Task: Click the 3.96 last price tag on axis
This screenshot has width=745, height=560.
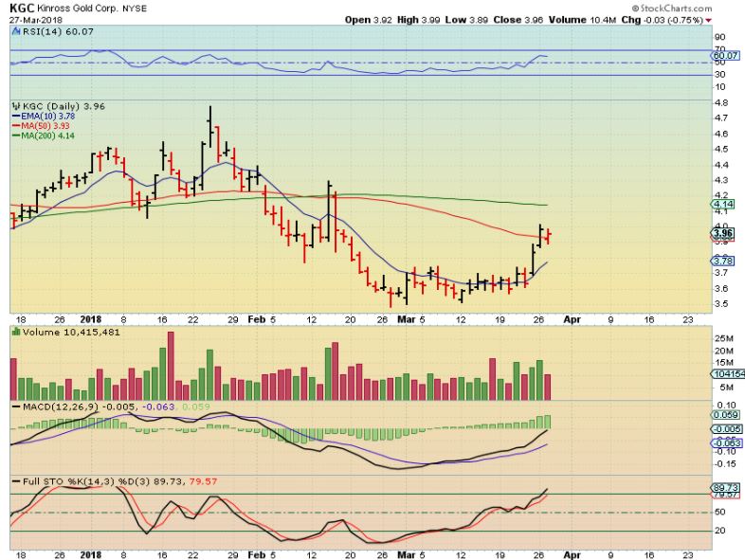Action: pos(723,233)
